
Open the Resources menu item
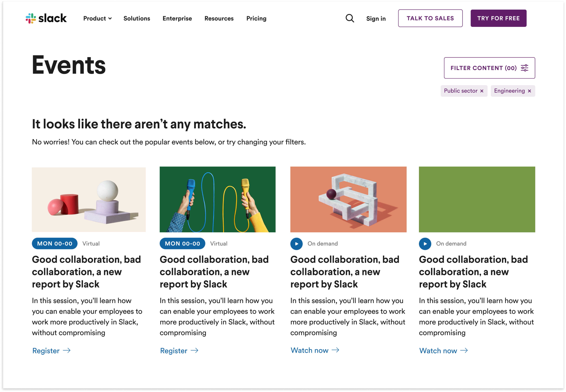219,18
